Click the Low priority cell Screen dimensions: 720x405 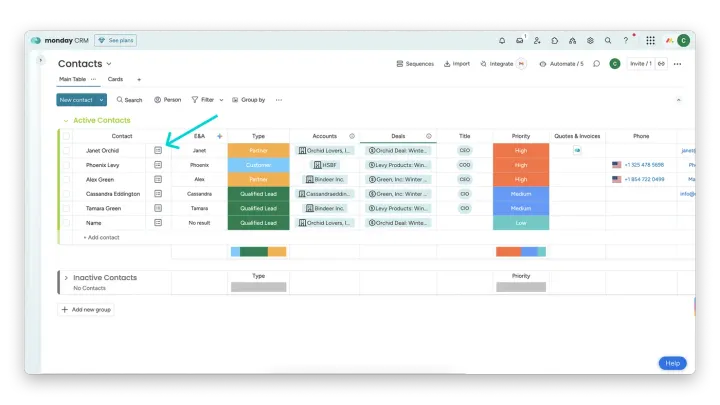pos(521,223)
